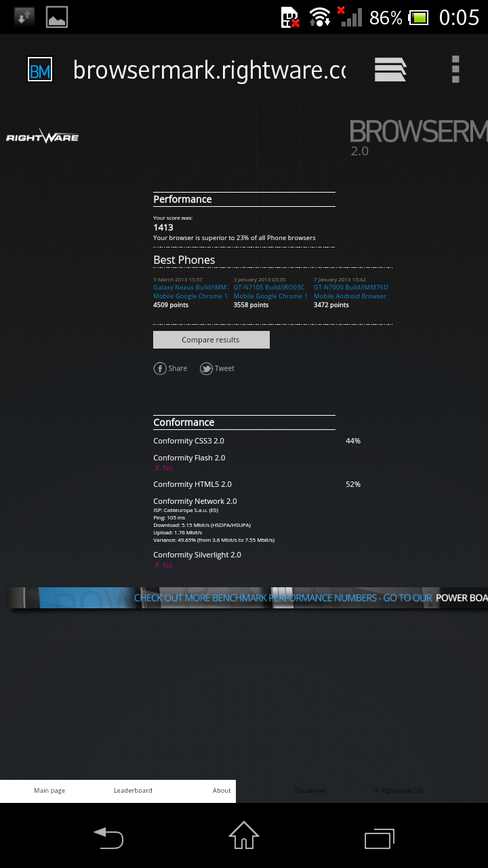488x868 pixels.
Task: Open the Main page footer link
Action: pos(49,791)
